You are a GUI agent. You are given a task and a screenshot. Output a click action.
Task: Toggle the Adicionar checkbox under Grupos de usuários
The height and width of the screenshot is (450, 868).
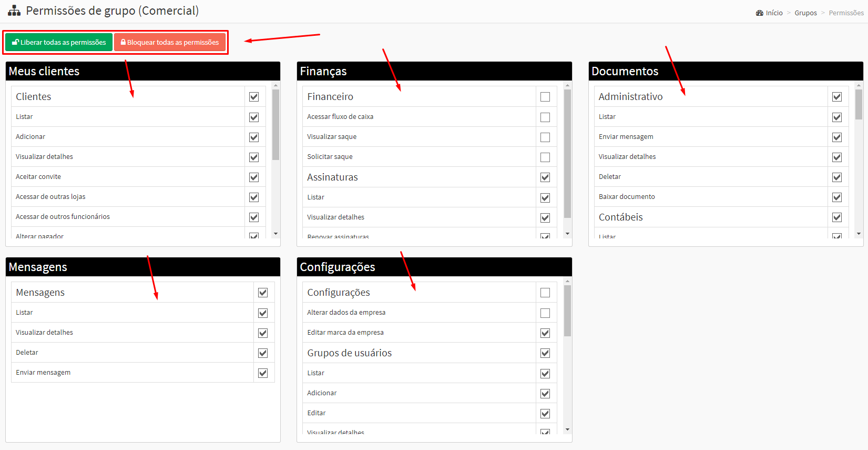[545, 394]
